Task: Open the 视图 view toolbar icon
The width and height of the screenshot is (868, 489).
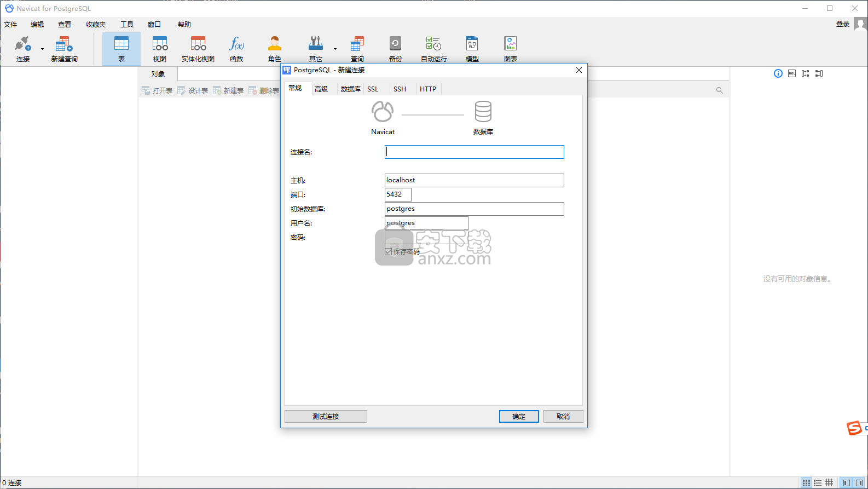Action: point(160,49)
